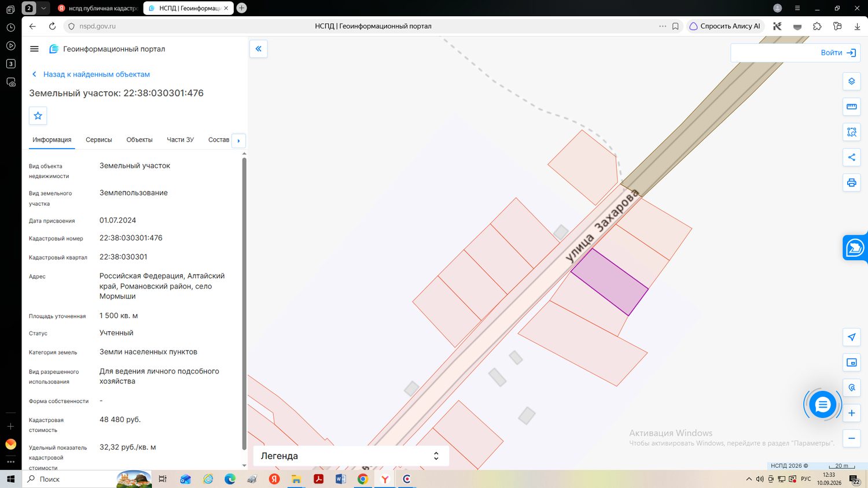
Task: Click the info panel vertical scrollbar
Action: click(x=244, y=304)
